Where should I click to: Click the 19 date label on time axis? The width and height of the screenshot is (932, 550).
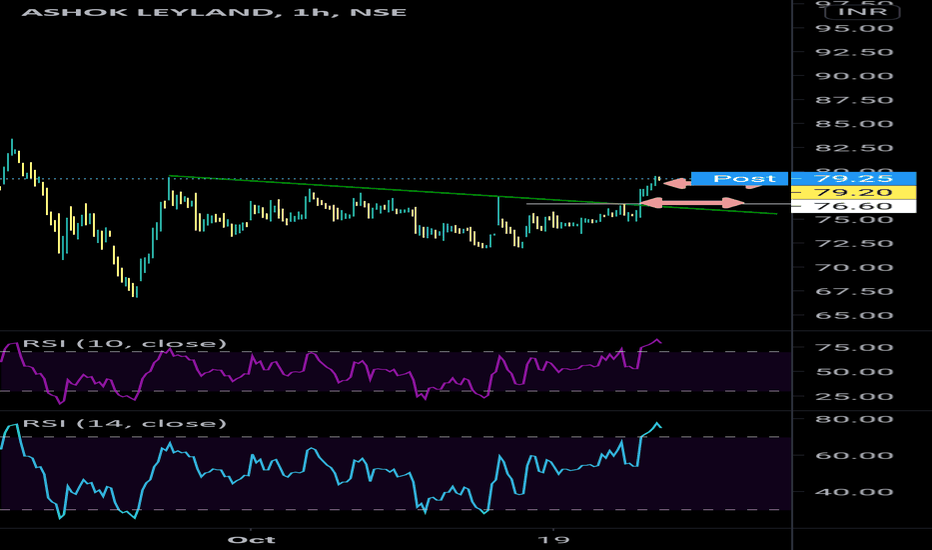[553, 540]
